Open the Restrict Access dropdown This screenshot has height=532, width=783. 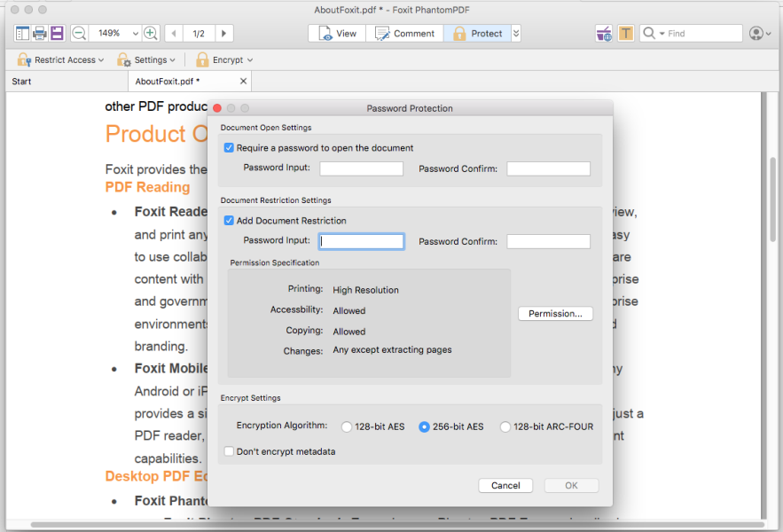[x=60, y=60]
